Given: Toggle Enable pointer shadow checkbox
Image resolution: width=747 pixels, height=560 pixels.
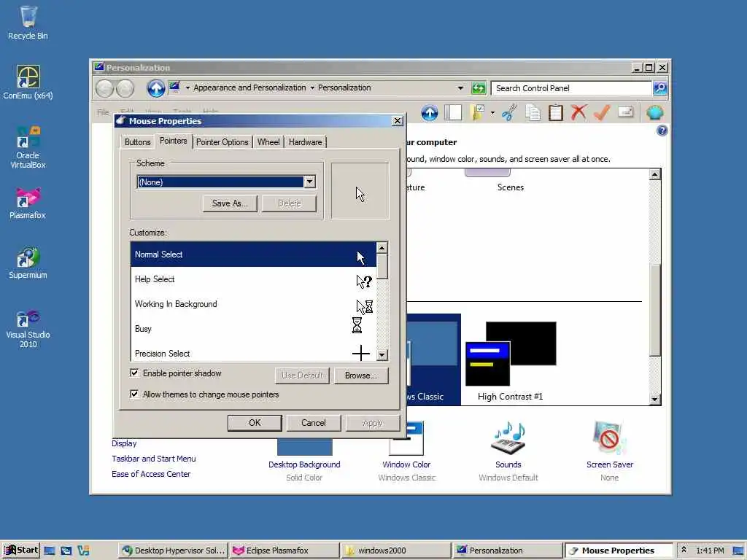Looking at the screenshot, I should coord(134,373).
